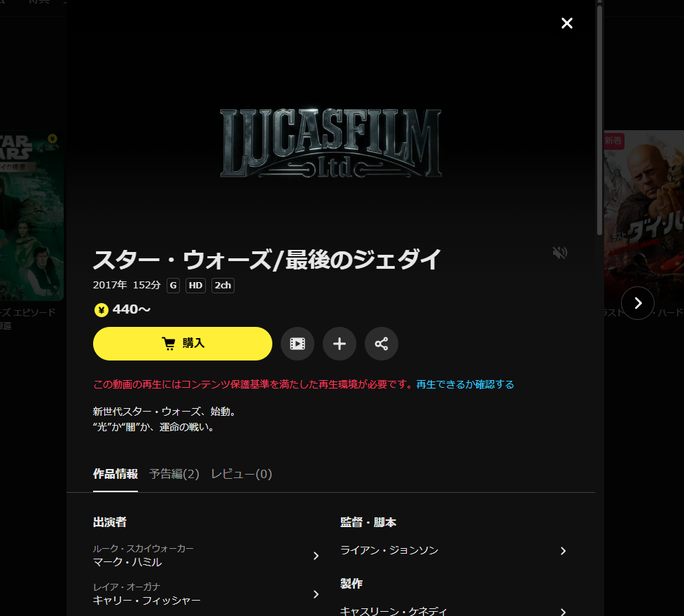
Task: Open Bruce Willis movie poster on right
Action: (644, 216)
